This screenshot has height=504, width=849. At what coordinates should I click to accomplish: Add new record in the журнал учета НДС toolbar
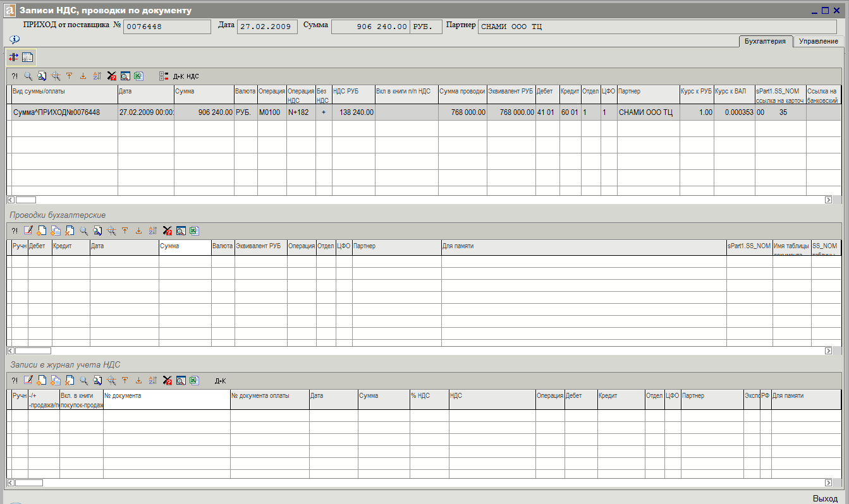tap(42, 380)
